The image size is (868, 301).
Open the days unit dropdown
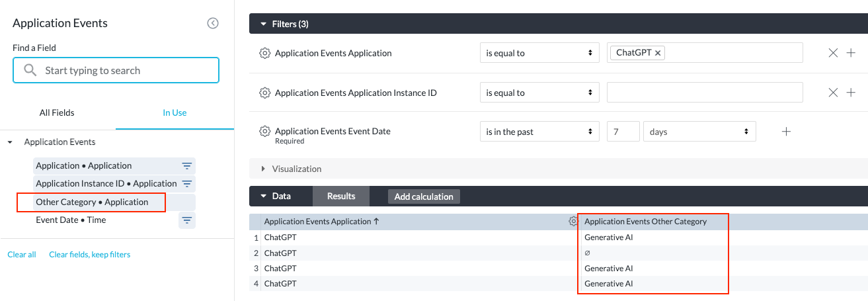pyautogui.click(x=699, y=132)
